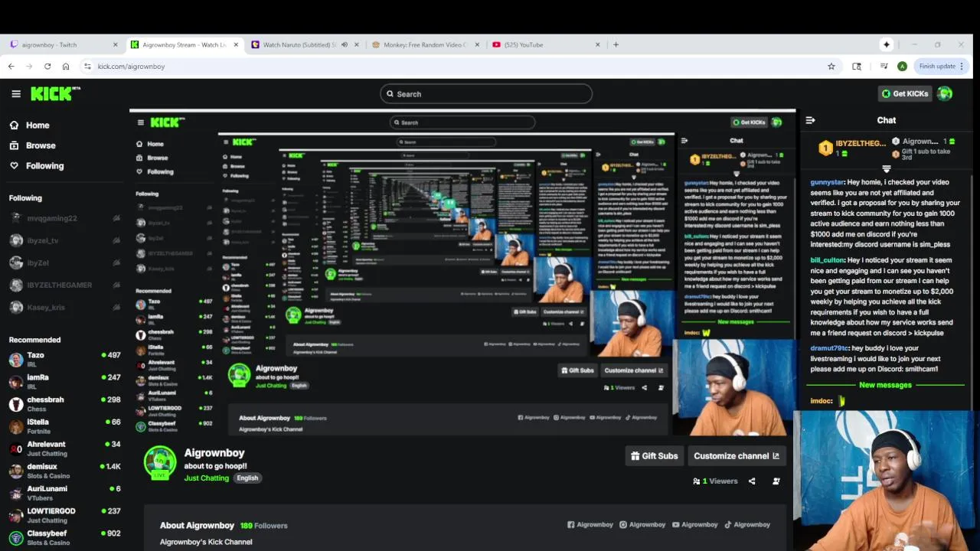The width and height of the screenshot is (980, 551).
Task: Open a new browser tab
Action: coord(616,44)
